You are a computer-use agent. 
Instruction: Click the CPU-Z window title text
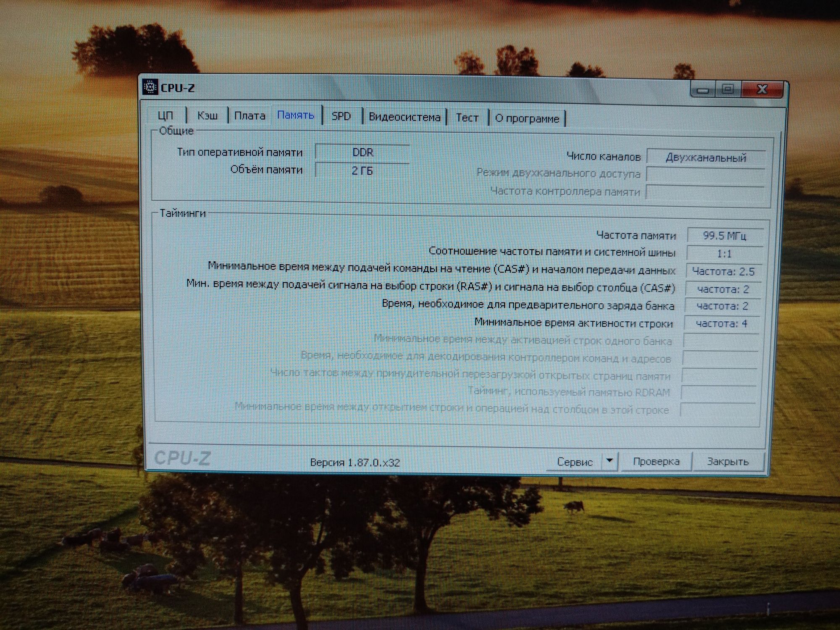pyautogui.click(x=178, y=88)
